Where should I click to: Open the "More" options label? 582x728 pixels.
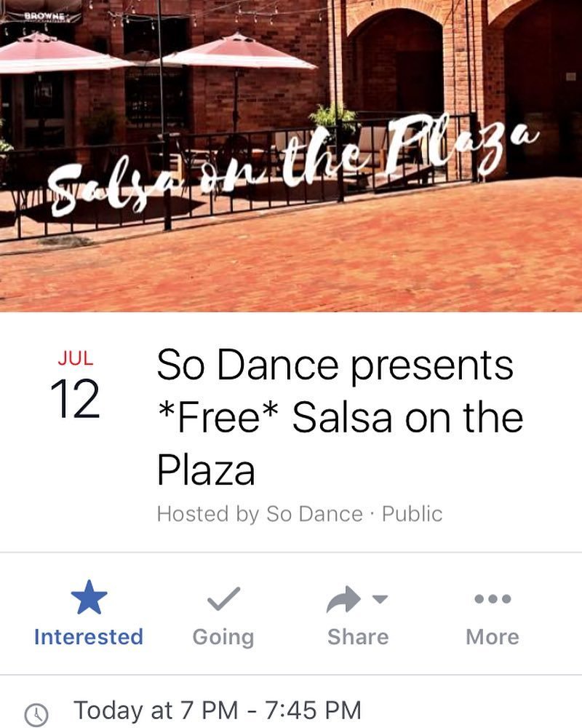[493, 637]
